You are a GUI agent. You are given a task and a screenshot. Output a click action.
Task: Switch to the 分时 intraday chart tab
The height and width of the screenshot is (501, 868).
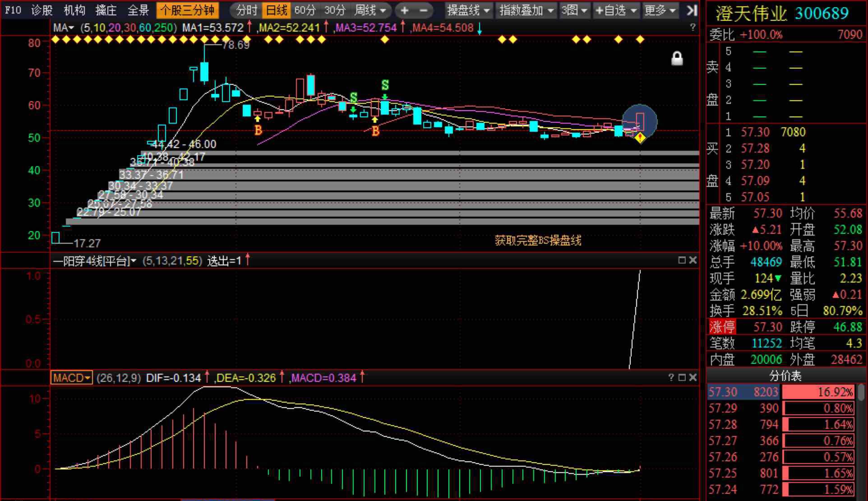coord(247,10)
